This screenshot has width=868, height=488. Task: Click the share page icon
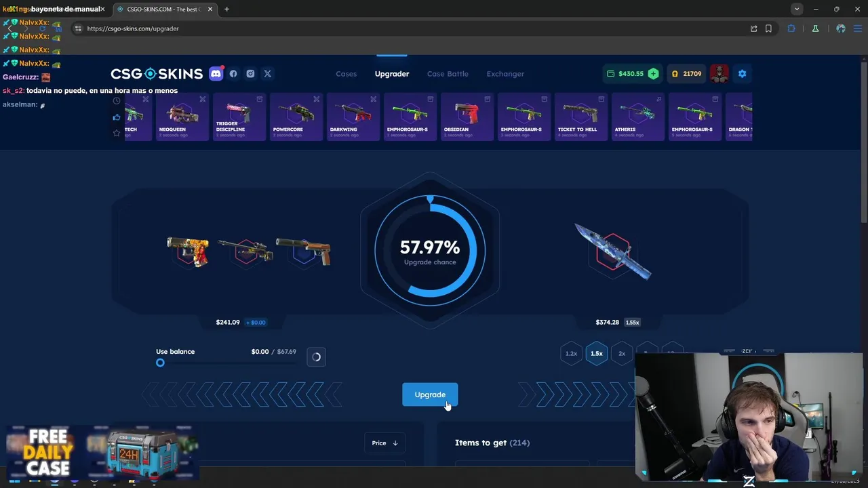coord(753,28)
